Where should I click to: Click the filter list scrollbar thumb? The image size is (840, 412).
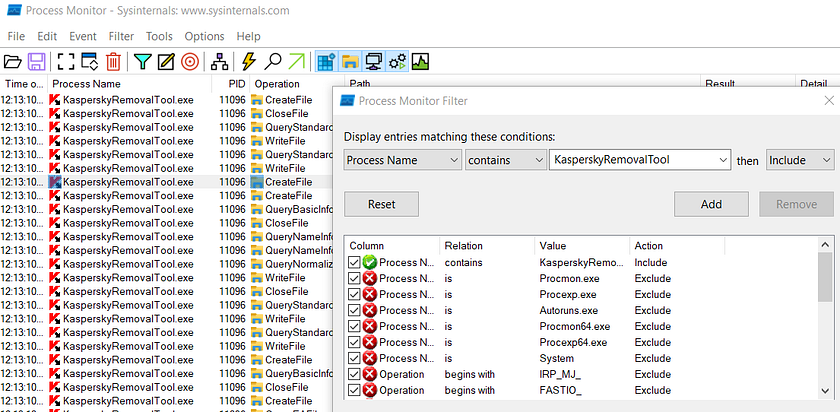[x=826, y=277]
